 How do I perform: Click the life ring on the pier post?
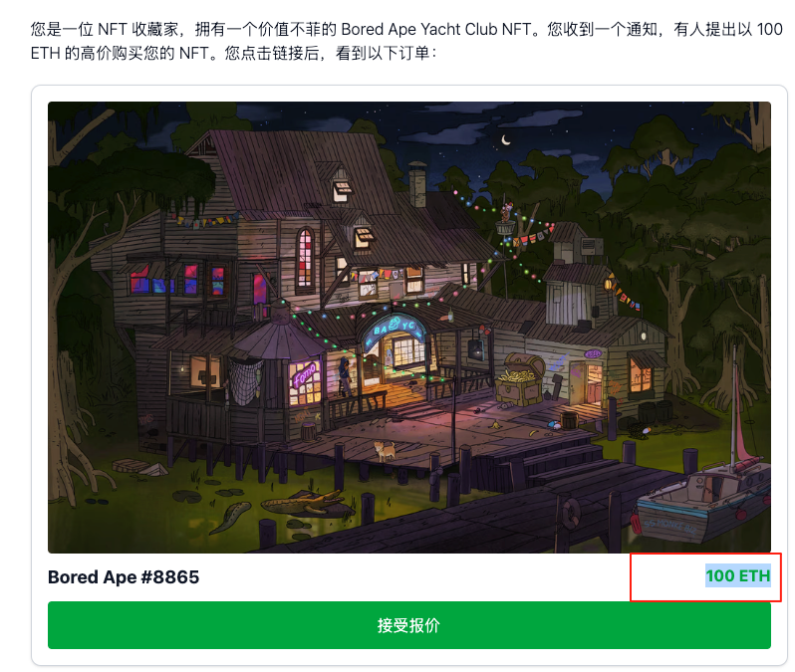tap(571, 513)
